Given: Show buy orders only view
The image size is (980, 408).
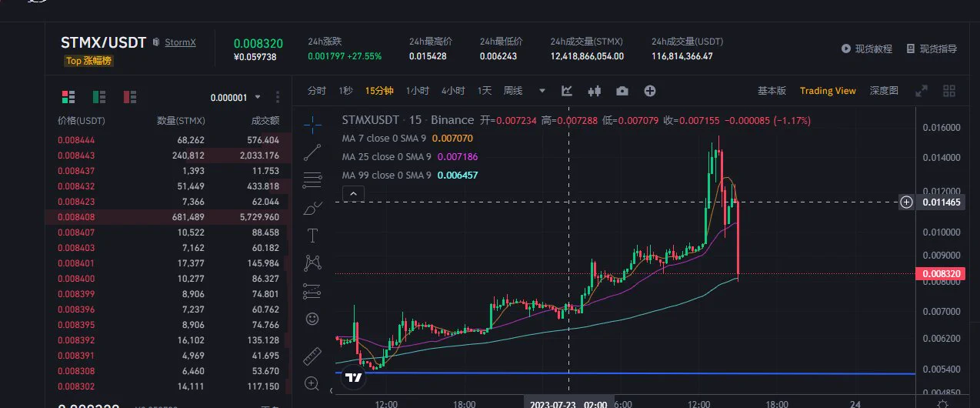Looking at the screenshot, I should tap(99, 97).
